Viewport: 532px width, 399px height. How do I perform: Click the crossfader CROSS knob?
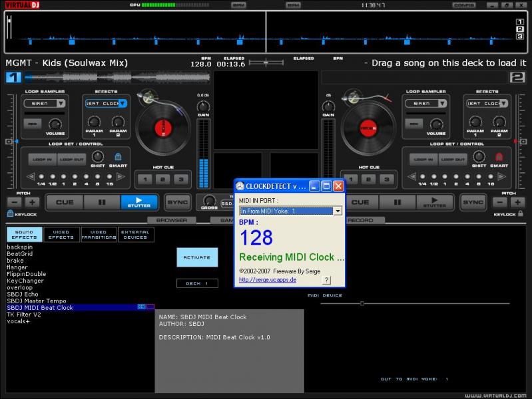[x=209, y=200]
